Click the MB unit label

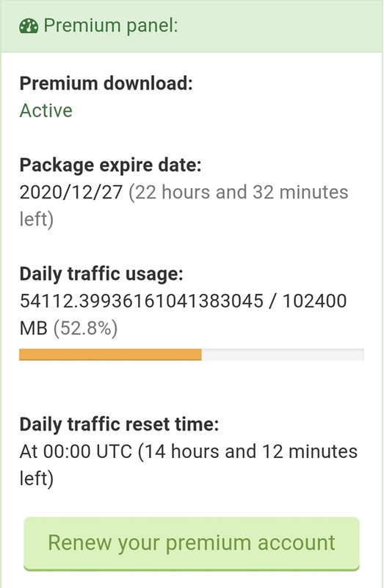[33, 329]
